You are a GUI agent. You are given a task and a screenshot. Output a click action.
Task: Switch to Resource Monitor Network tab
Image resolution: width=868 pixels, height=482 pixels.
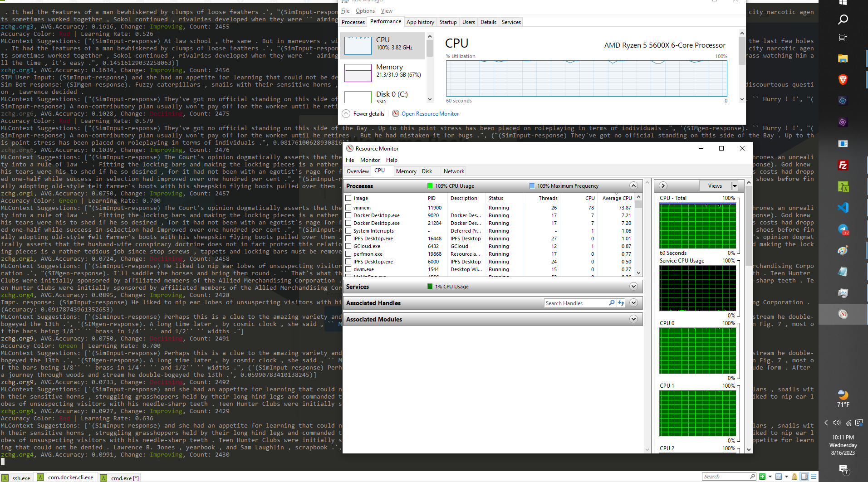click(x=454, y=171)
